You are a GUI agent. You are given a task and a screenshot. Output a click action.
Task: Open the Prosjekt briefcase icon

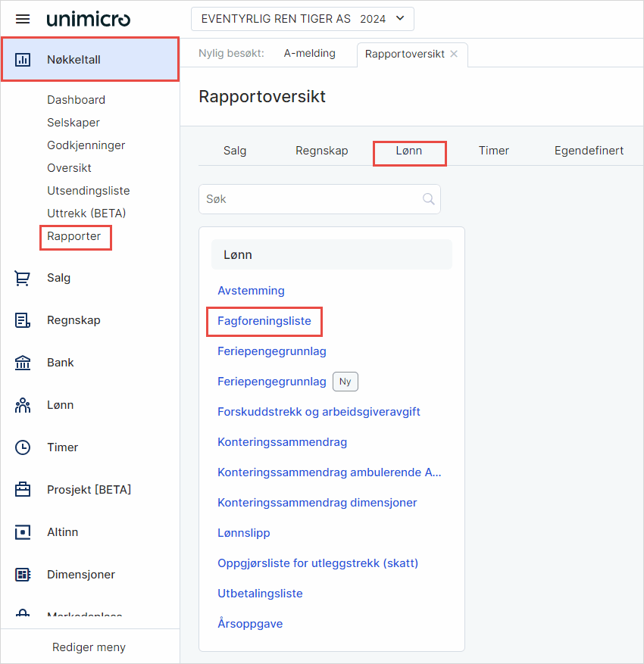click(x=23, y=490)
